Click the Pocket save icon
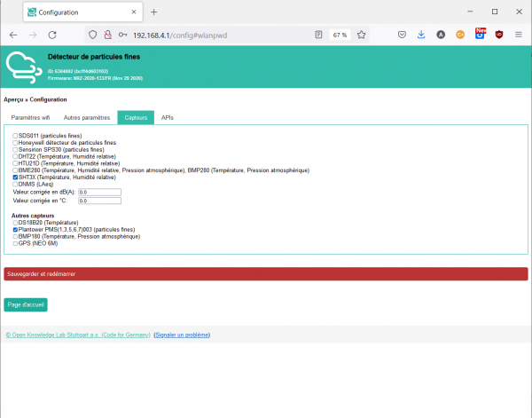The width and height of the screenshot is (532, 418). [402, 35]
